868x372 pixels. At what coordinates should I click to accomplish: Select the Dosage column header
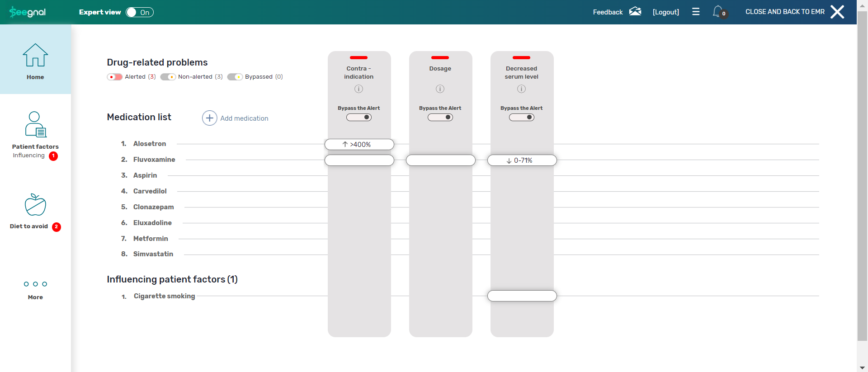[x=440, y=69]
